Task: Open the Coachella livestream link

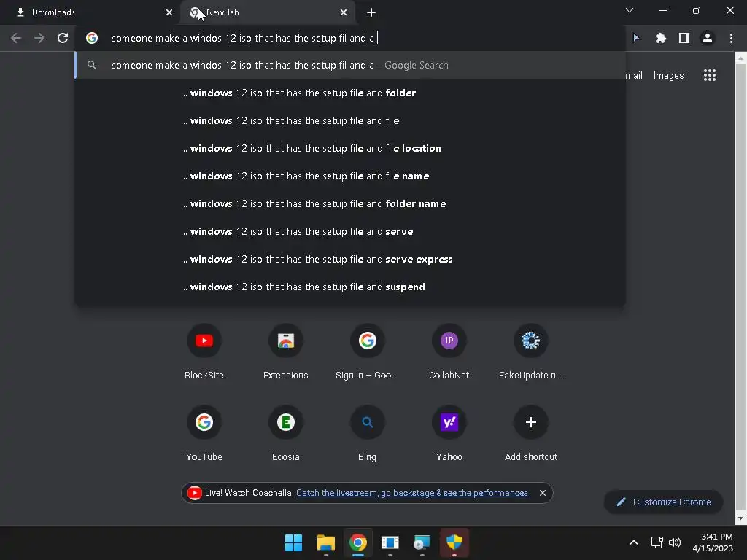Action: (x=411, y=493)
